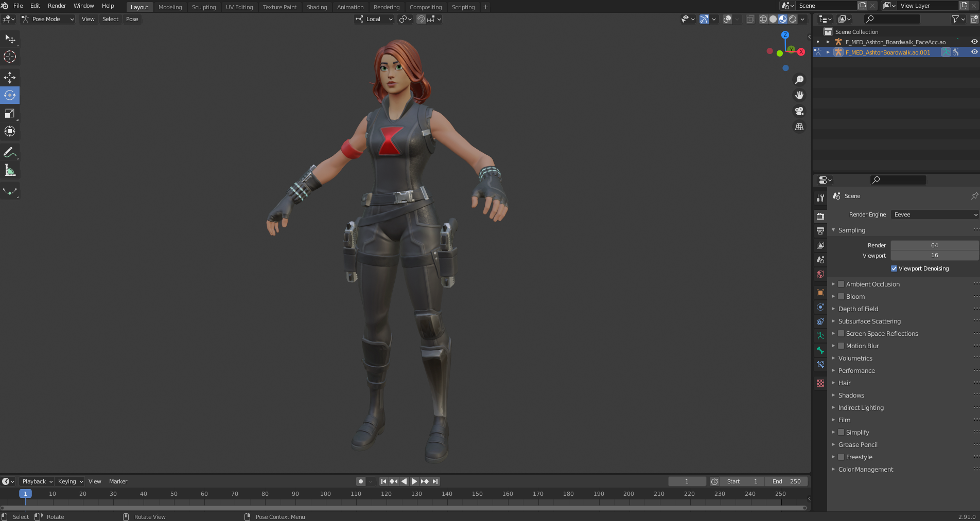Enable Screen Space Reflections checkbox

click(x=841, y=333)
